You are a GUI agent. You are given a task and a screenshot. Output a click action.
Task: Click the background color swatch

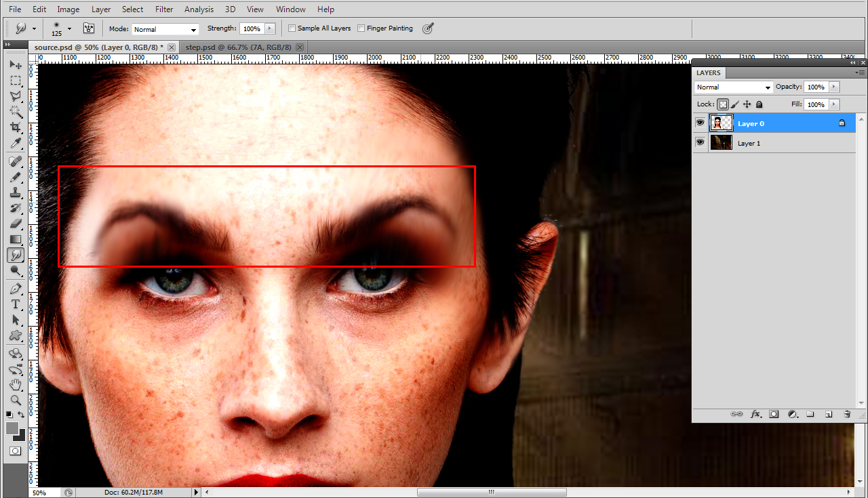click(x=21, y=436)
